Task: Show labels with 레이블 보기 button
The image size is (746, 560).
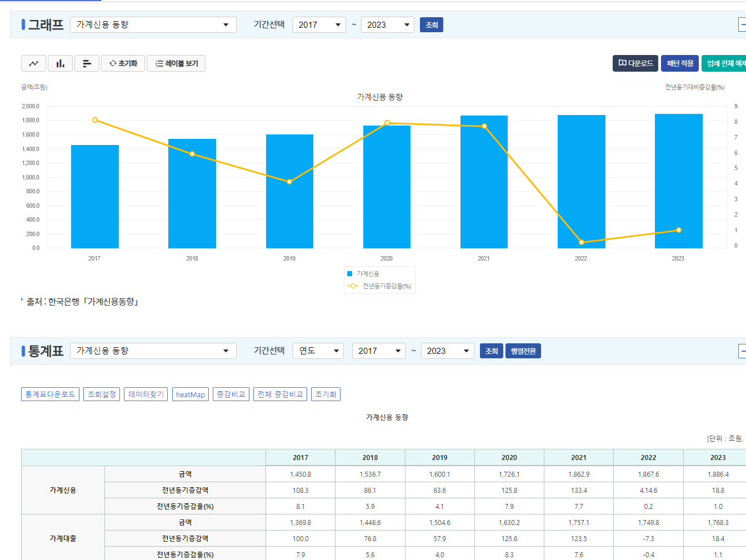Action: coord(176,63)
